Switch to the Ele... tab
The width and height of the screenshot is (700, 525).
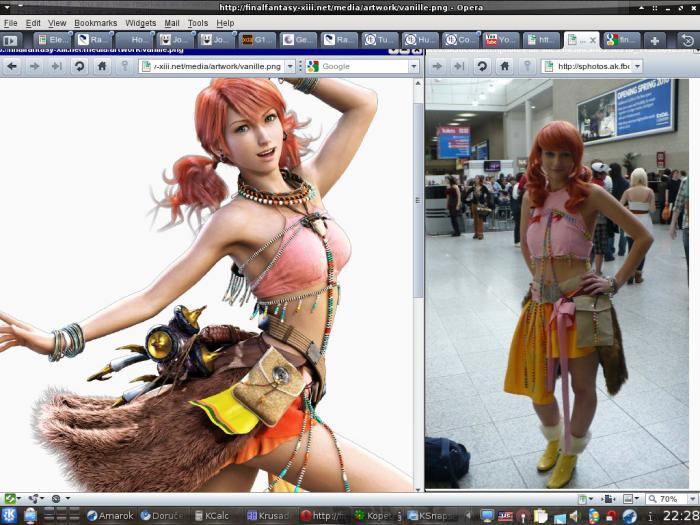(x=52, y=40)
